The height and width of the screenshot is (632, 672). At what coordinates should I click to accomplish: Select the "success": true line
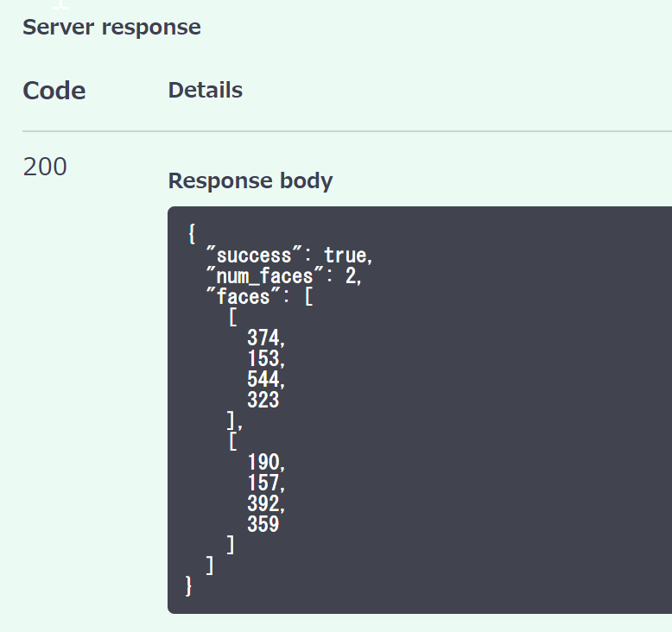coord(288,256)
